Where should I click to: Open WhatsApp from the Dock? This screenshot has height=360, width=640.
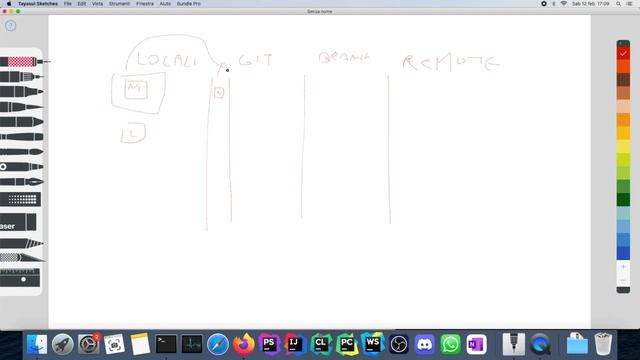tap(451, 344)
